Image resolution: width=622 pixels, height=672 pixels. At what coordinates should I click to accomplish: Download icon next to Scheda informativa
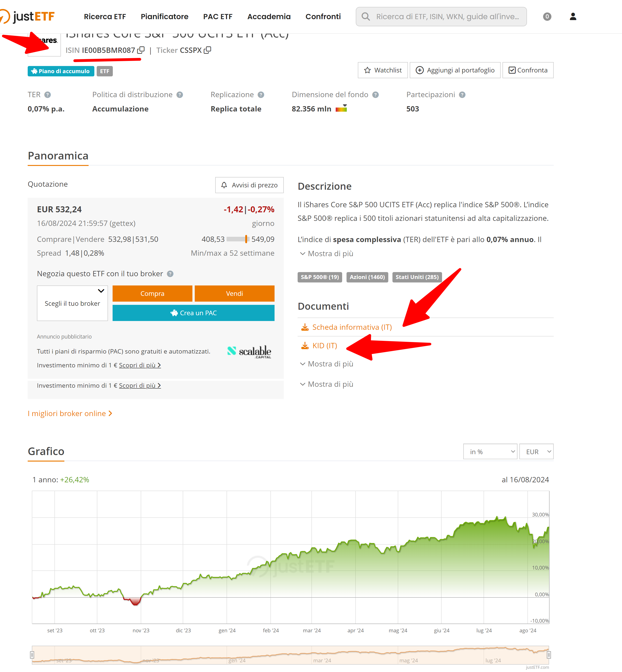(305, 327)
